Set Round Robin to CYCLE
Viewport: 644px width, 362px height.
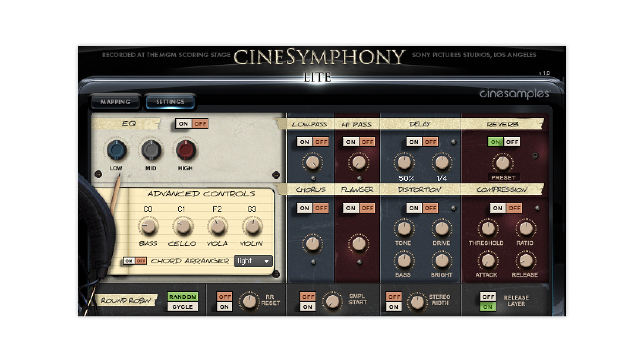(182, 307)
